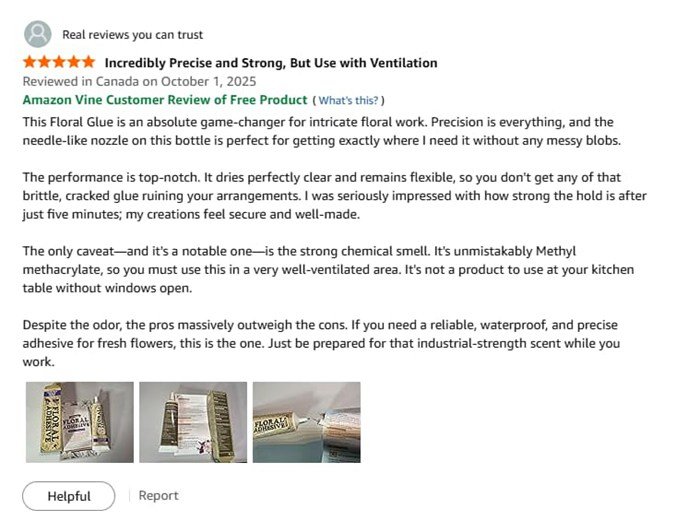The image size is (700, 521).
Task: Open the first floral adhesive review photo
Action: point(79,421)
